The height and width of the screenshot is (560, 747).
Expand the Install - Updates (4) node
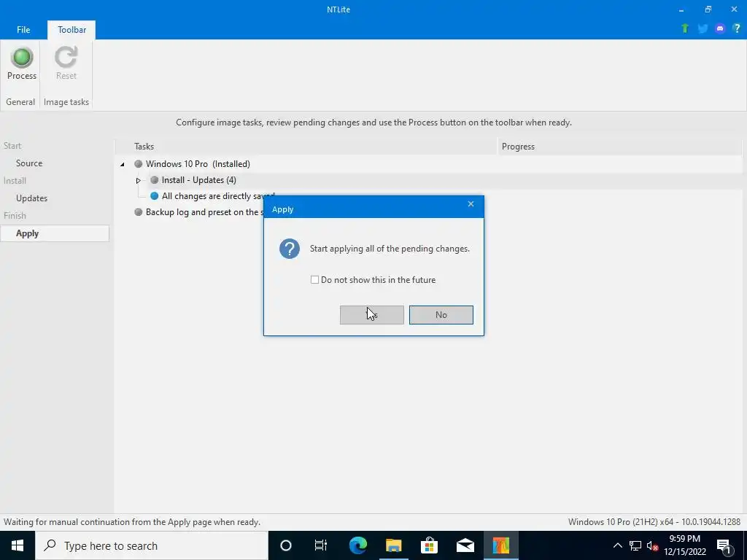(x=138, y=181)
